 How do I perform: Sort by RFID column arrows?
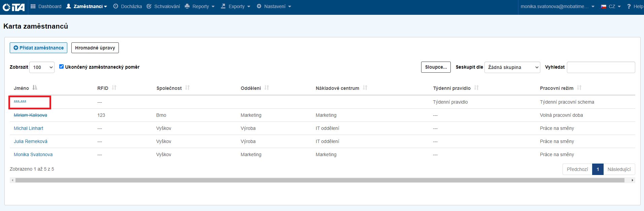(114, 88)
